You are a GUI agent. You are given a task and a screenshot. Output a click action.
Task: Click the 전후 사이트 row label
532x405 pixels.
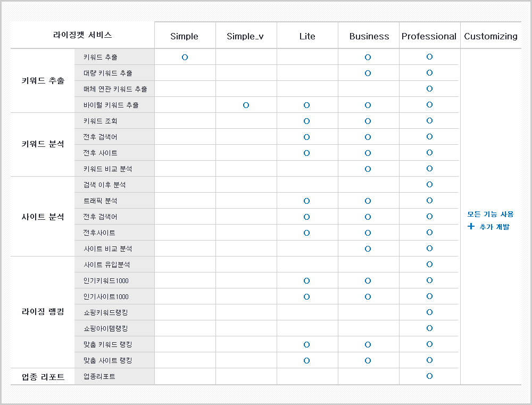click(101, 153)
